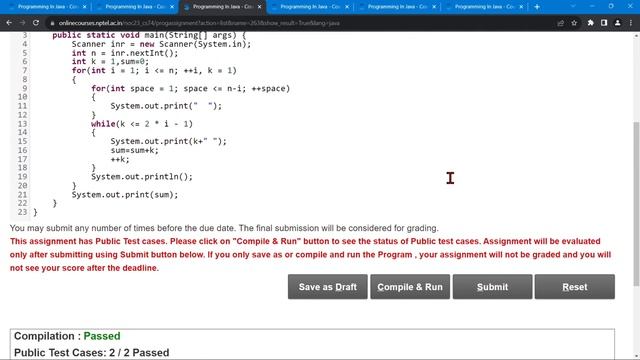Click the 'Compilation : Passed' status text
Image resolution: width=640 pixels, height=360 pixels.
point(67,336)
